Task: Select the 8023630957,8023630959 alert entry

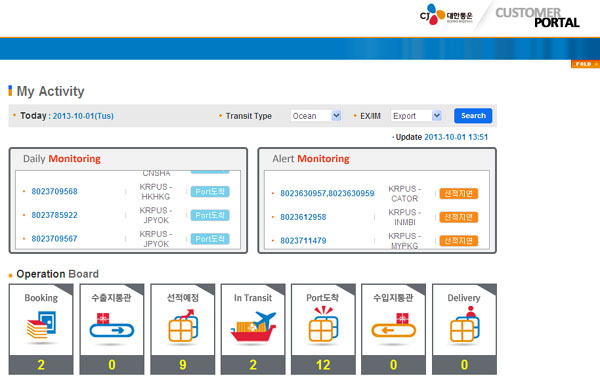Action: click(x=327, y=194)
